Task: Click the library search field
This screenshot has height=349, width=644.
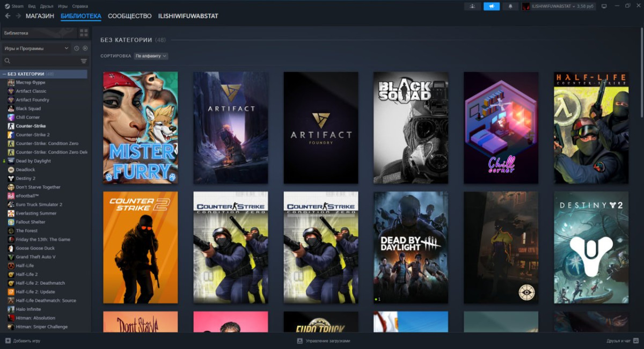Action: [x=41, y=61]
